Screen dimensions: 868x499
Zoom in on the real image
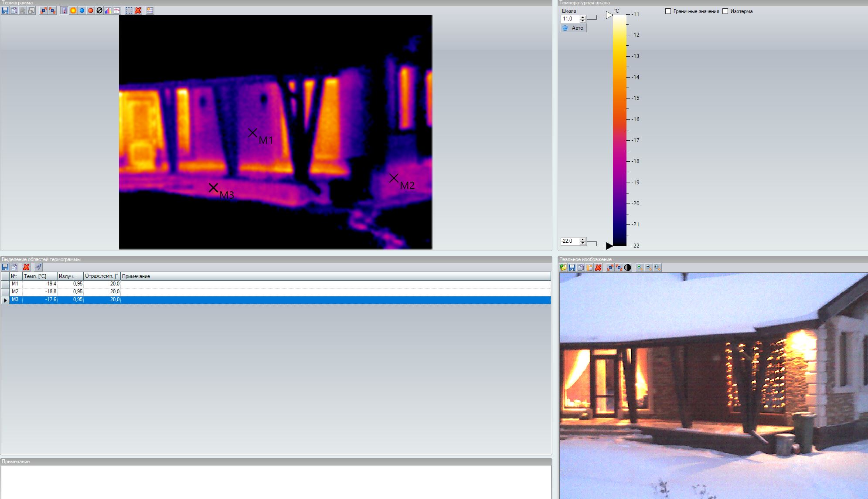coord(640,268)
